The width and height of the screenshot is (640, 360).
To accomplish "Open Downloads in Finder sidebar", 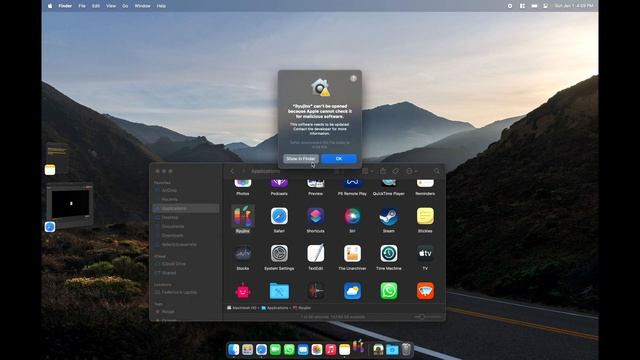I will point(172,236).
